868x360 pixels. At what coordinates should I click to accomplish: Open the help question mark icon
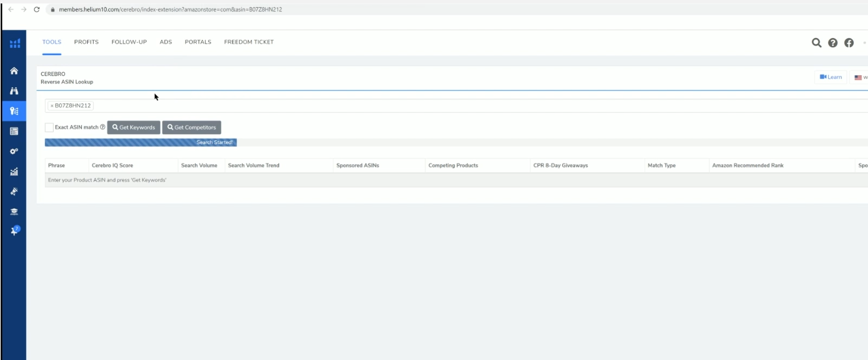(833, 43)
